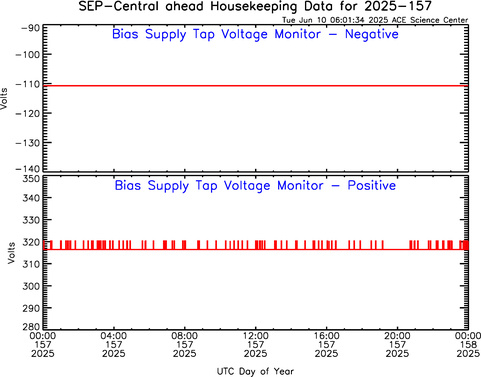481x377 pixels.
Task: Click the -130 tick label on top plot
Action: 28,143
